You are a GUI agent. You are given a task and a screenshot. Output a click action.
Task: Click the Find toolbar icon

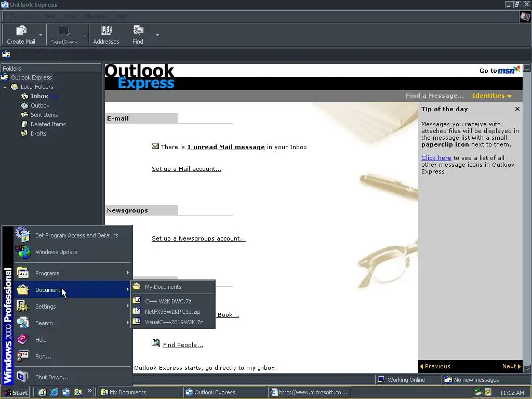(x=138, y=31)
